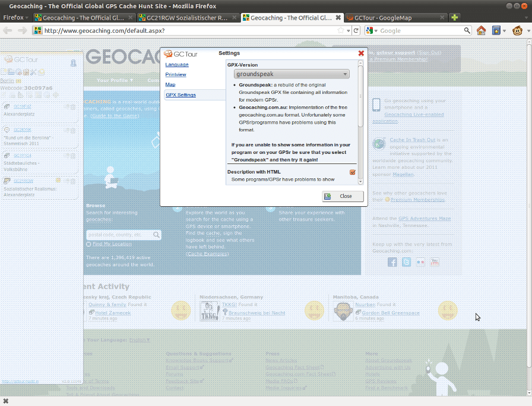The height and width of the screenshot is (406, 532).
Task: Switch to GCTour - GoogleMap tab
Action: pos(395,18)
